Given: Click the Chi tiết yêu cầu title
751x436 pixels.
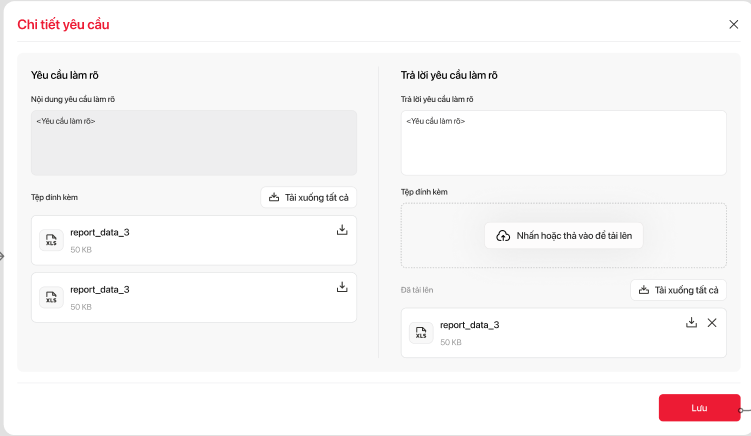Looking at the screenshot, I should pos(63,24).
